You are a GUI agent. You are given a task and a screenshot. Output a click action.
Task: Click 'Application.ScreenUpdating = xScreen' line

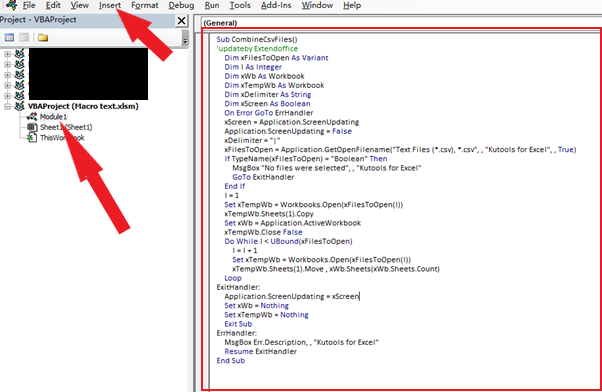[x=292, y=297]
